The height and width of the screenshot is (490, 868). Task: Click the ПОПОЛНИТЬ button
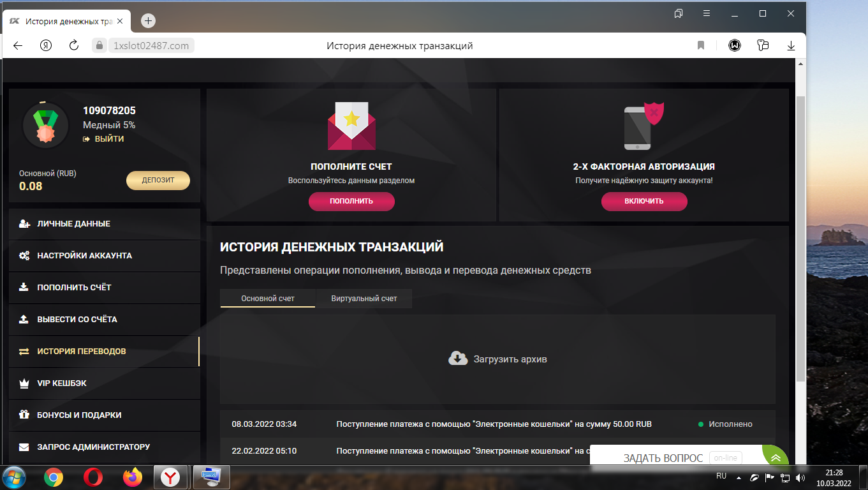351,201
